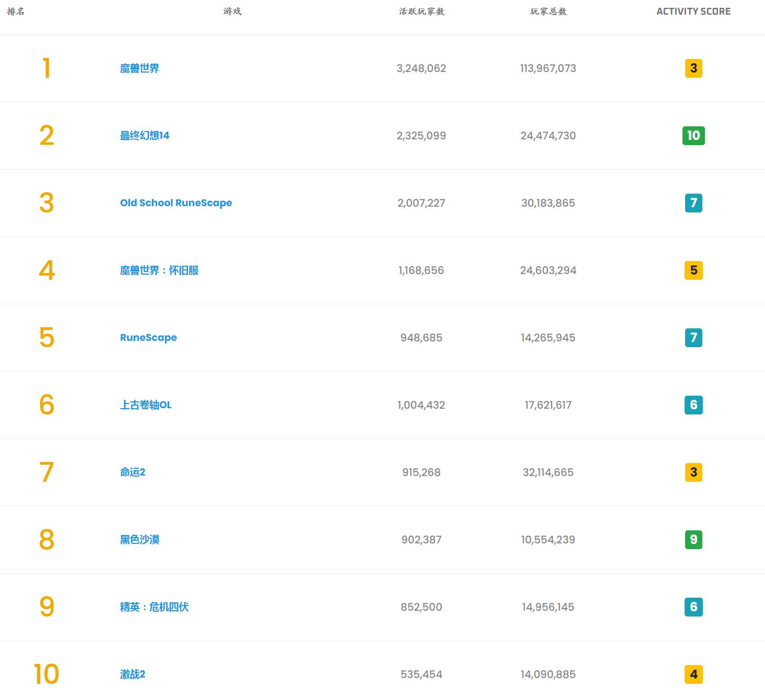This screenshot has height=700, width=765.
Task: Click the teal score 7 badge for RuneScape
Action: click(693, 338)
